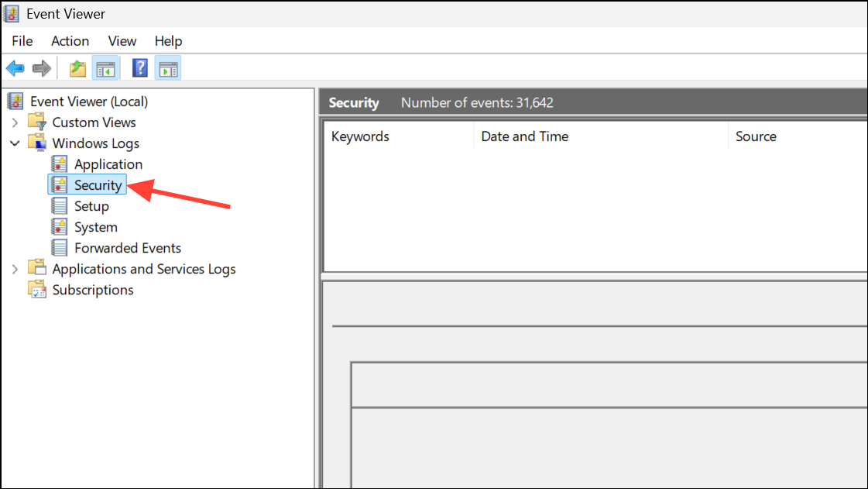Open the System log
The image size is (868, 489).
point(96,227)
